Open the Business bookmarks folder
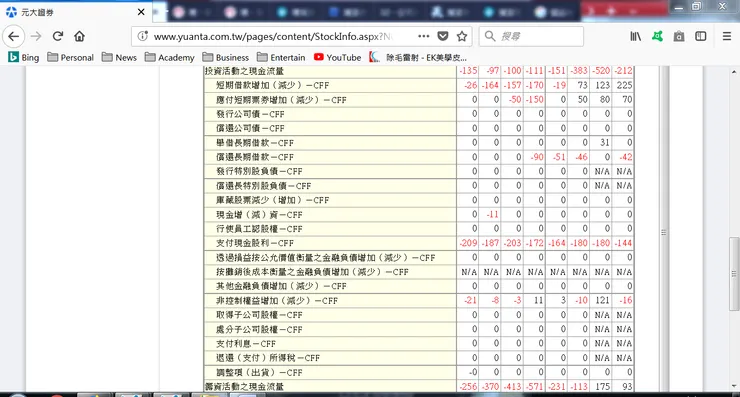Screen dimensions: 740x397 226,58
